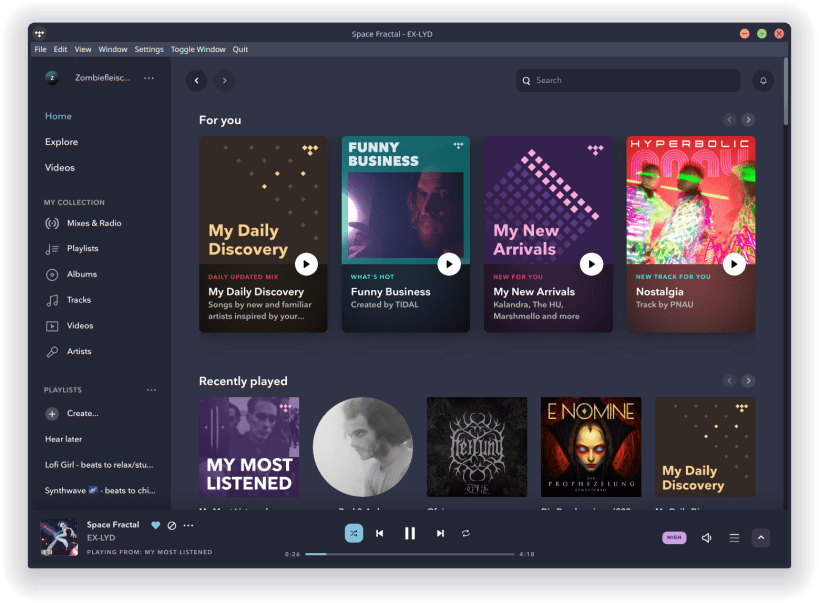
Task: Open the Synthwave beats to chill playlist
Action: point(100,491)
